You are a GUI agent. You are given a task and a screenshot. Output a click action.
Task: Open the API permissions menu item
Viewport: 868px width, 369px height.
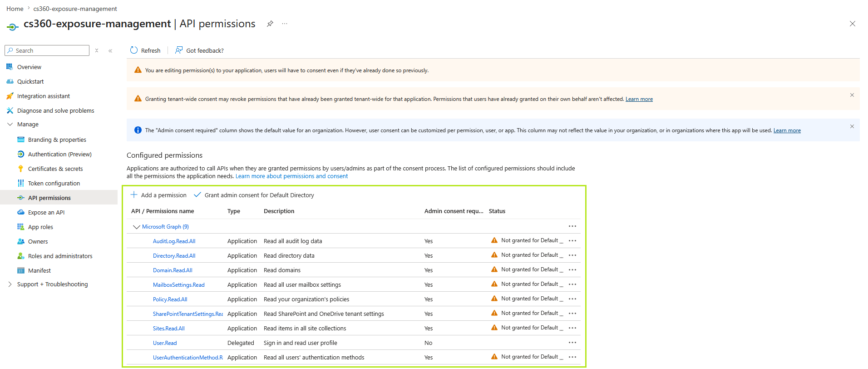point(59,198)
